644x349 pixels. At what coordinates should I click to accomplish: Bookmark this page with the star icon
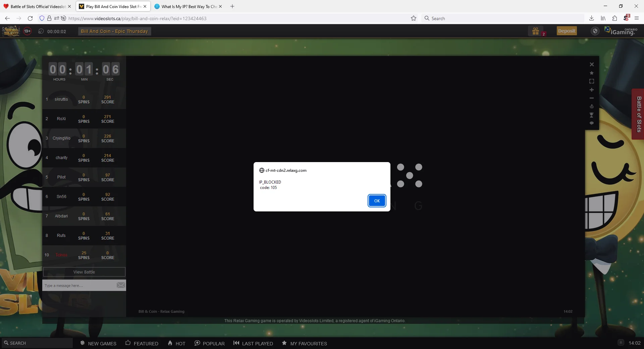click(414, 18)
